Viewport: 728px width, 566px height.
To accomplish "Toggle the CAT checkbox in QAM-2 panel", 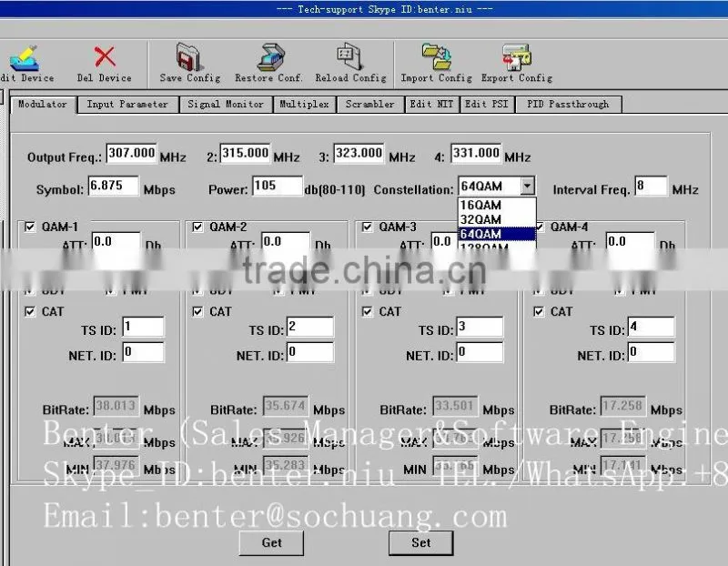I will 197,311.
